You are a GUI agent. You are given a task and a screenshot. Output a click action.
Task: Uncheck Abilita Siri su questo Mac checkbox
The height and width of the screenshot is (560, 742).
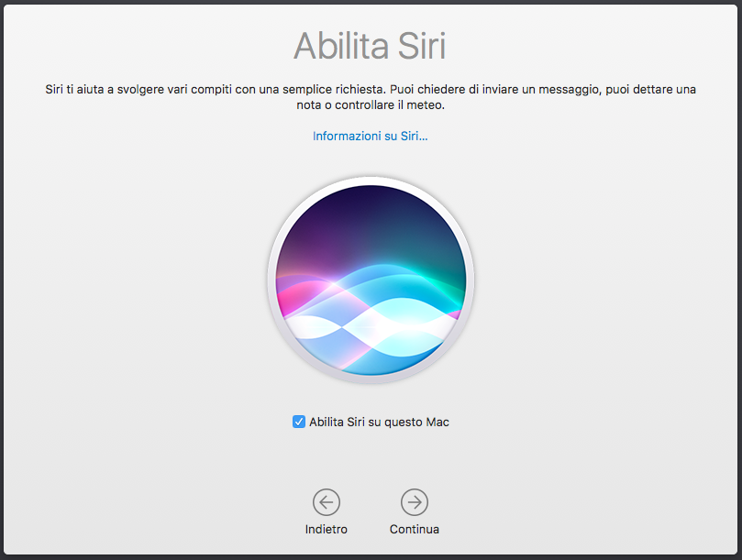tap(299, 422)
